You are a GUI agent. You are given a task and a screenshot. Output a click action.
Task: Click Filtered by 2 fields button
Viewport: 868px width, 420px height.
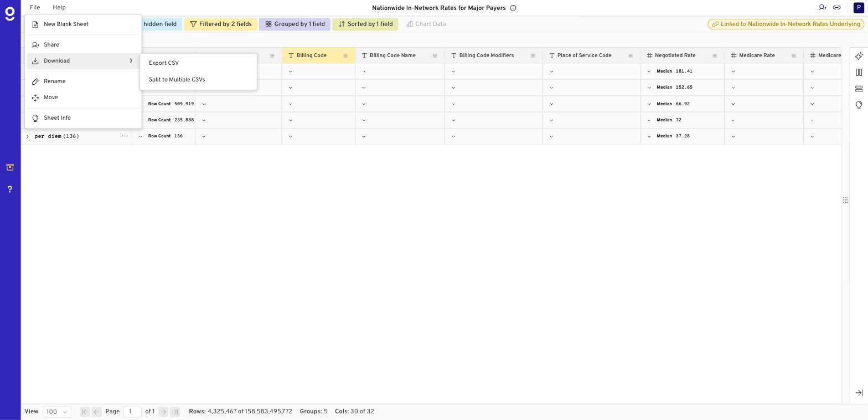[220, 24]
